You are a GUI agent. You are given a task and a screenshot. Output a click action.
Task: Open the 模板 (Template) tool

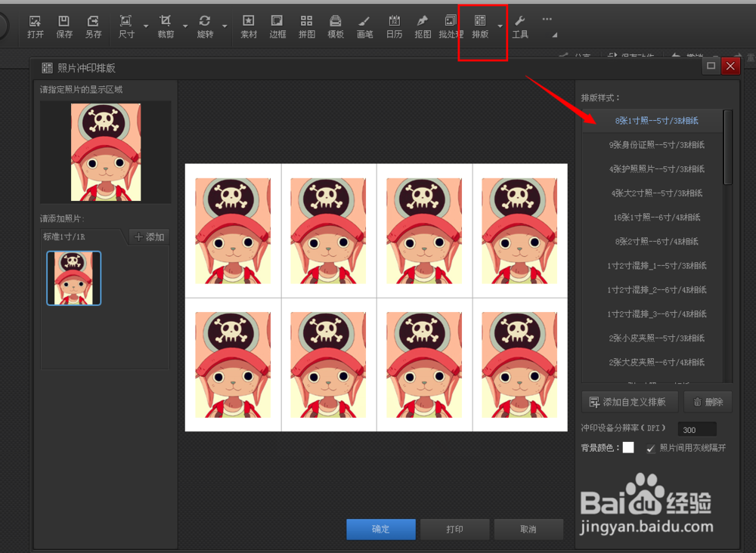coord(336,26)
